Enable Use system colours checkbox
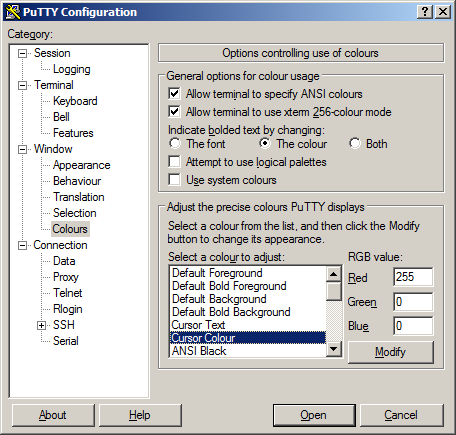 point(174,180)
